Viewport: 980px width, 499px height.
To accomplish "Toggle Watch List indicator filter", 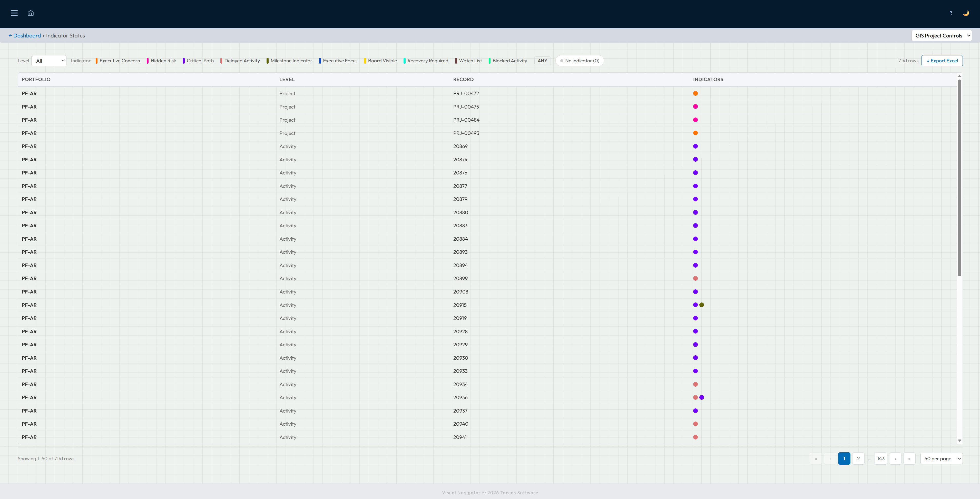I will click(468, 61).
